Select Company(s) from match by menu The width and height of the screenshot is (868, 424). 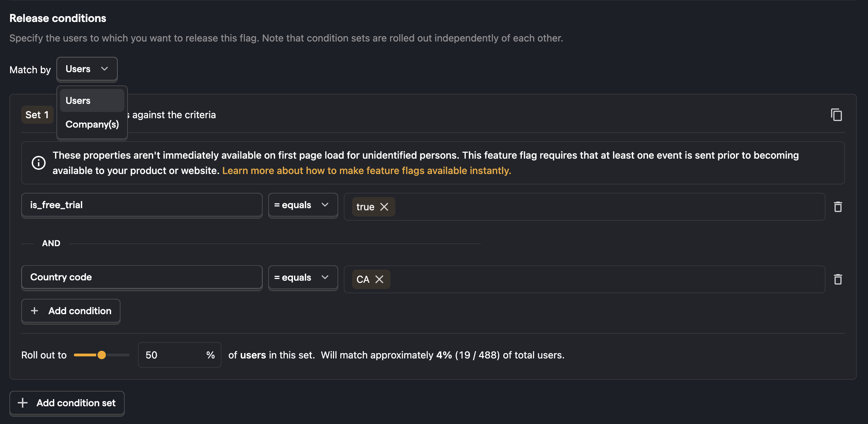(x=92, y=123)
